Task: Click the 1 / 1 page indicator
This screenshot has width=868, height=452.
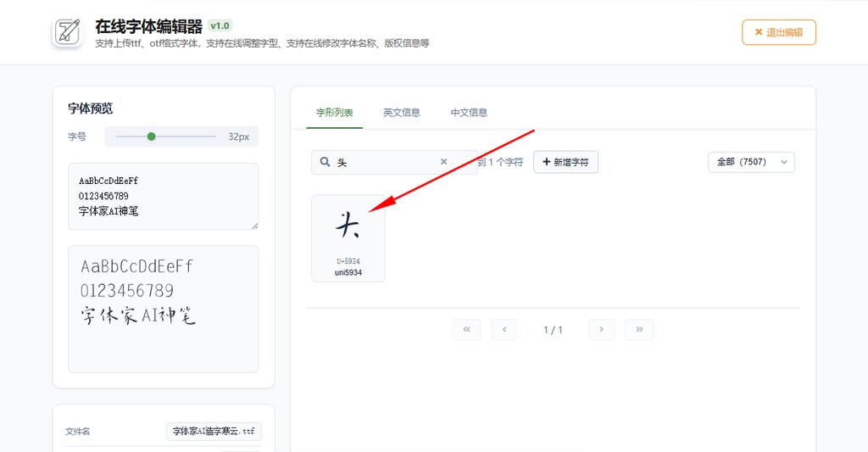Action: (x=553, y=330)
